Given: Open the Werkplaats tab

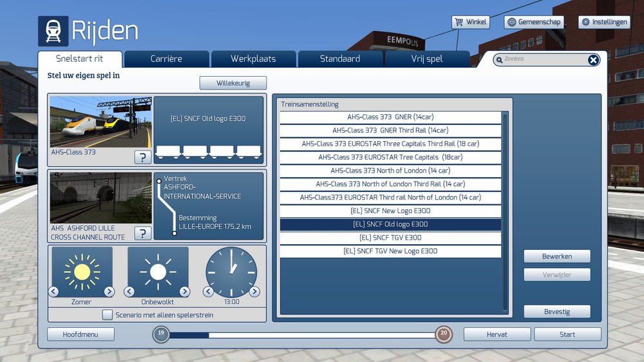Looking at the screenshot, I should coord(253,59).
